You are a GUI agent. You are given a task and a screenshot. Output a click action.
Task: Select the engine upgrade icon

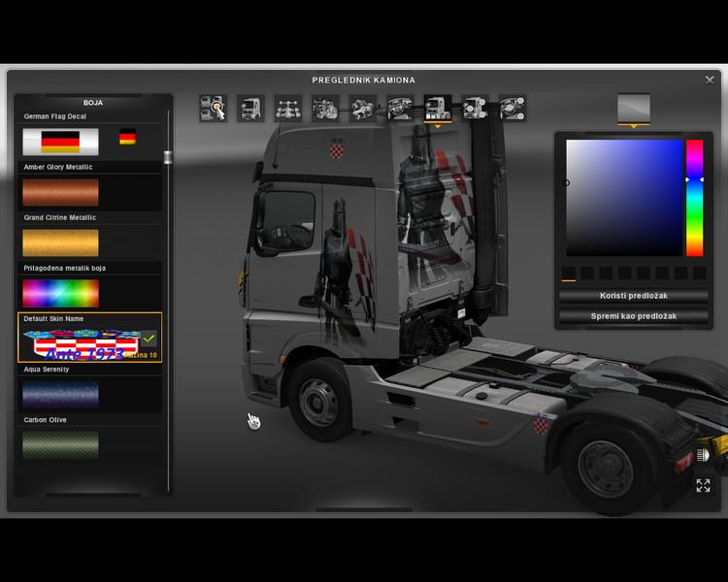324,108
